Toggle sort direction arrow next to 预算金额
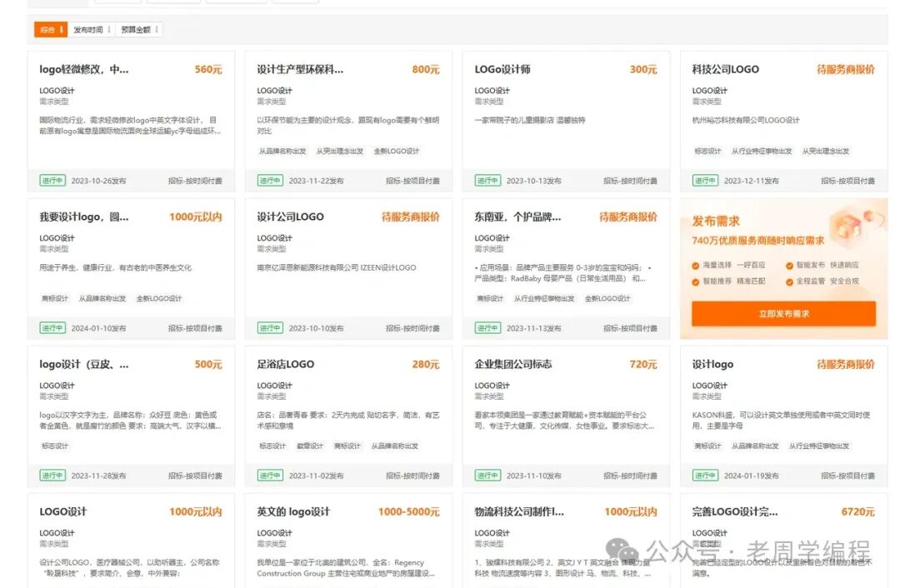 tap(157, 29)
